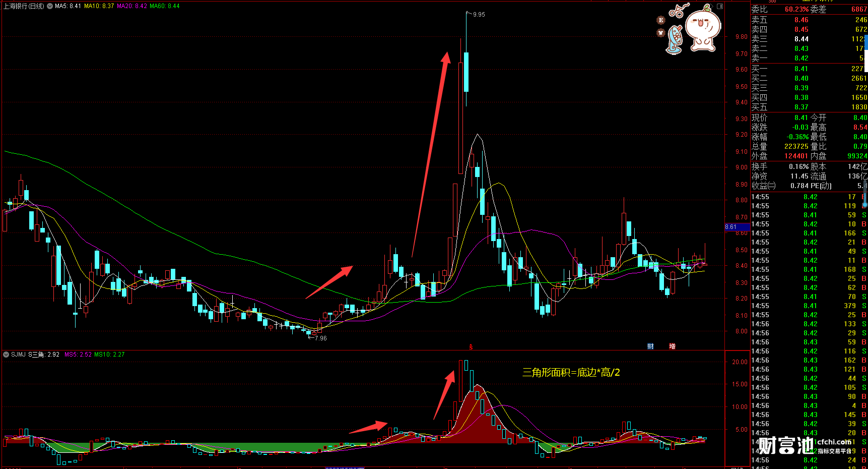
Task: Click the 委差 6867 value
Action: click(859, 10)
